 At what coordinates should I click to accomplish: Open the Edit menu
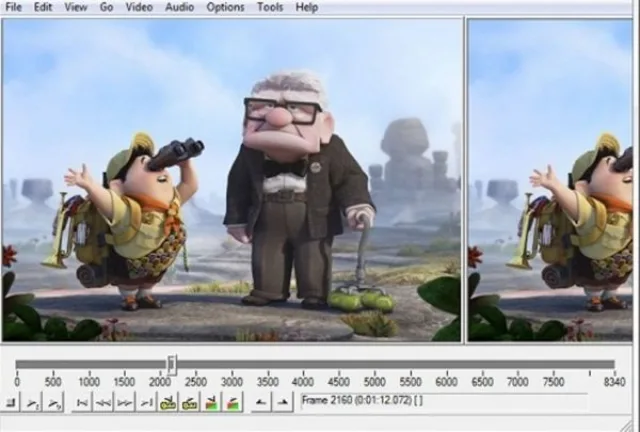[x=43, y=7]
